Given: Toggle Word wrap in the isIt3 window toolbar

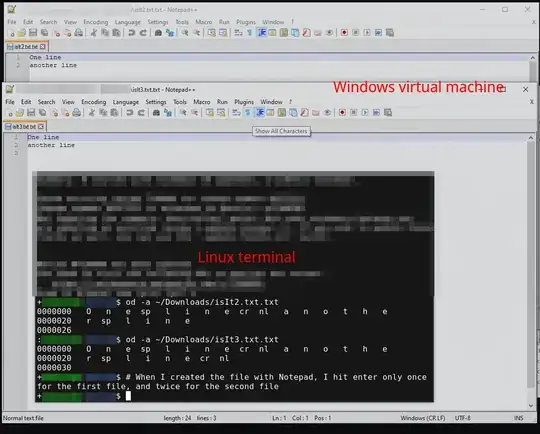Looking at the screenshot, I should coord(236,113).
